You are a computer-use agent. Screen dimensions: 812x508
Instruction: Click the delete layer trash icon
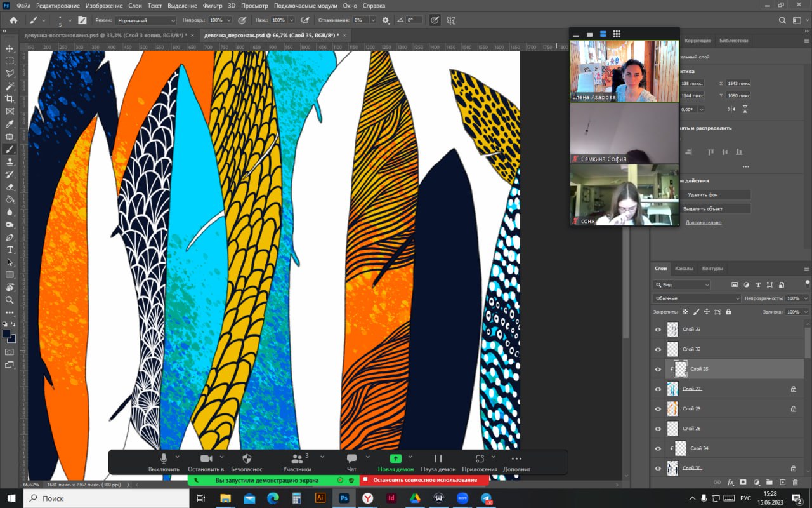tap(795, 483)
